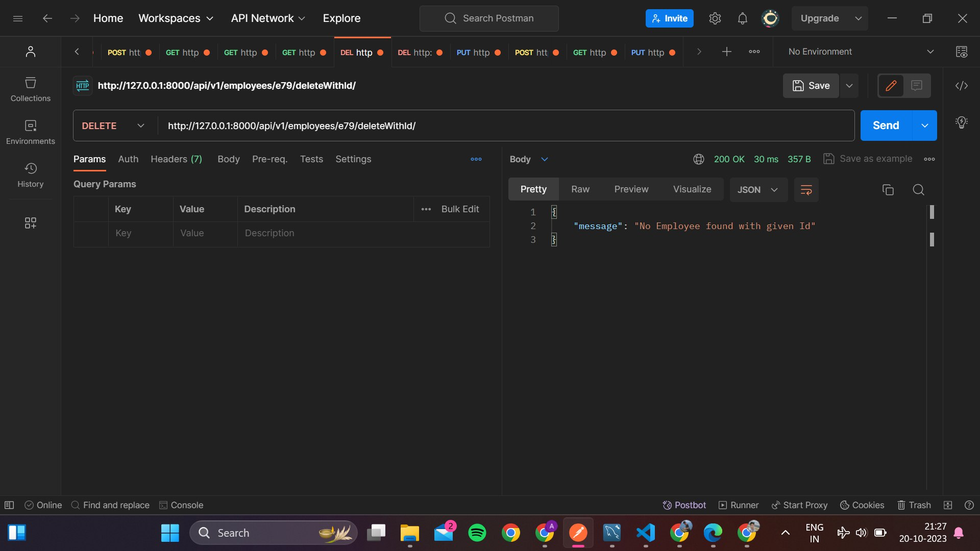Open the Collection Runner
The height and width of the screenshot is (551, 980).
pyautogui.click(x=738, y=505)
